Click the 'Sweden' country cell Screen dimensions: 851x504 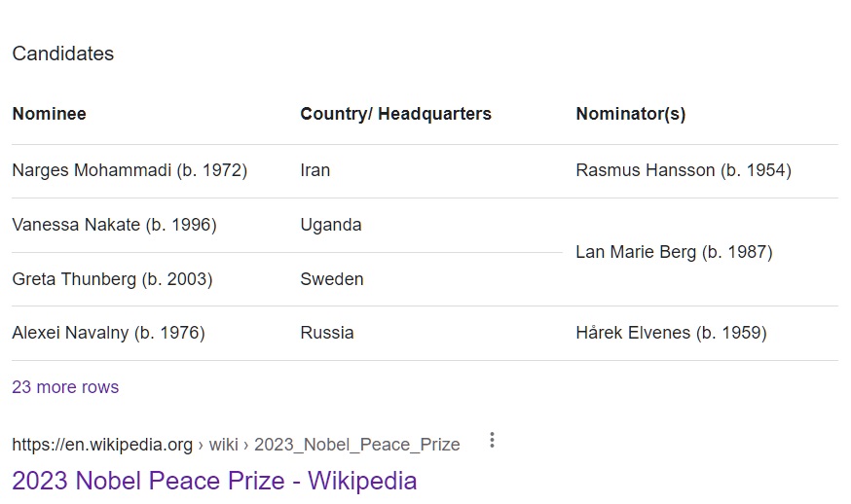tap(332, 279)
